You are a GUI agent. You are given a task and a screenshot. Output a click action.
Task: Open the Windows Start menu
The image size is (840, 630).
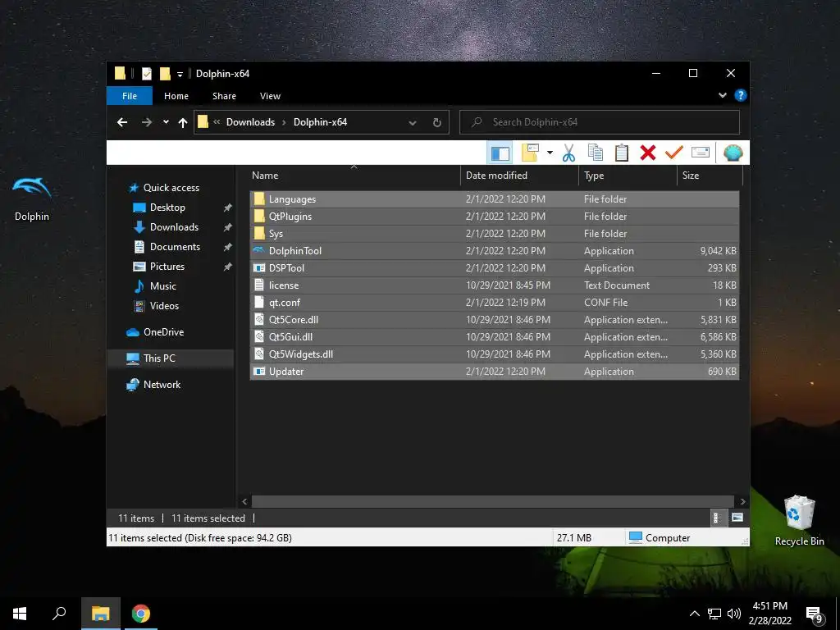[x=20, y=614]
